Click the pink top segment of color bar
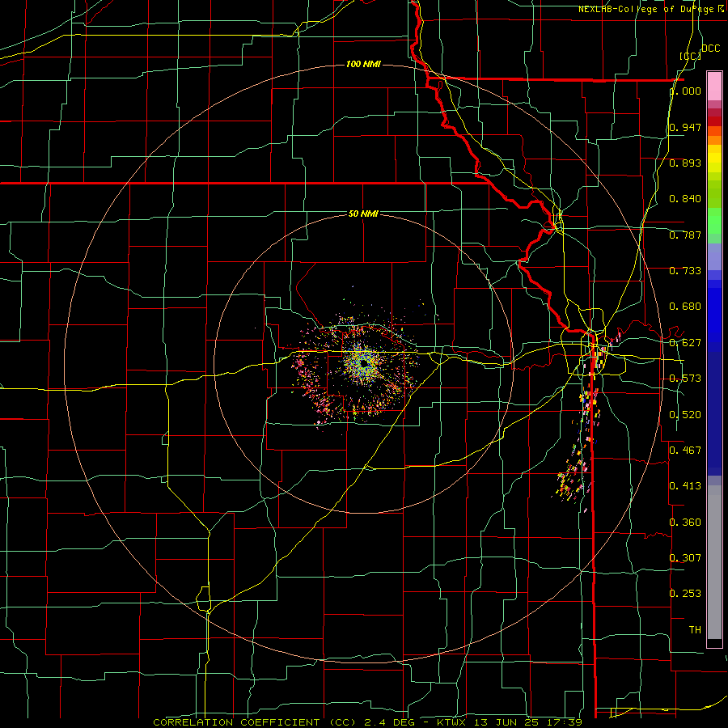 pos(714,87)
